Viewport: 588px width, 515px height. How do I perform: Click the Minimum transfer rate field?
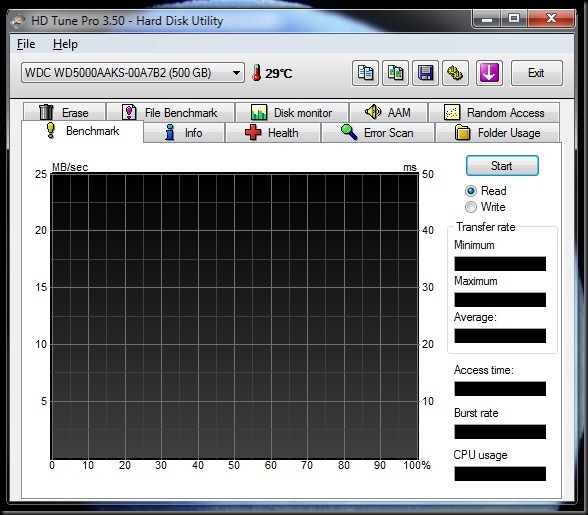[x=500, y=264]
